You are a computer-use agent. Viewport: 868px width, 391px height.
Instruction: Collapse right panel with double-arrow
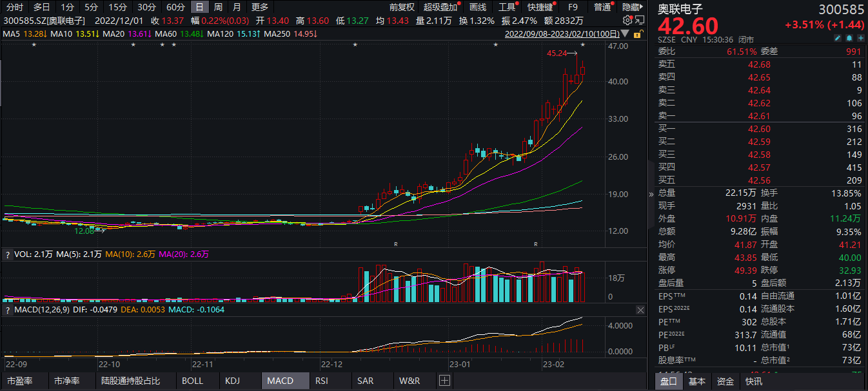tap(650, 194)
